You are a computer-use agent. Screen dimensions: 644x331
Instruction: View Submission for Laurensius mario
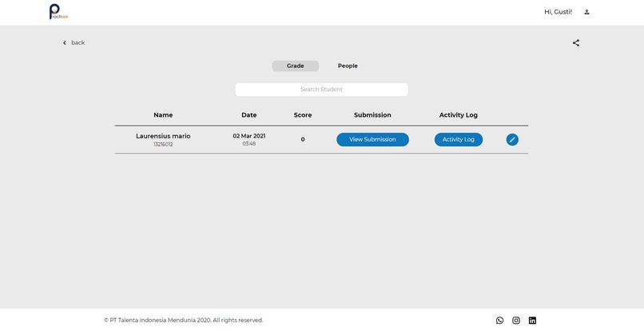(372, 139)
